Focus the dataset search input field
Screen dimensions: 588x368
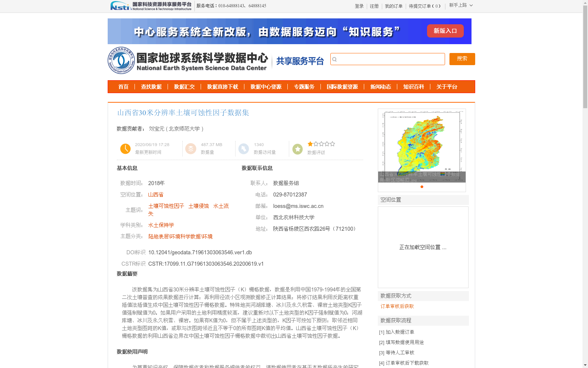(x=387, y=59)
